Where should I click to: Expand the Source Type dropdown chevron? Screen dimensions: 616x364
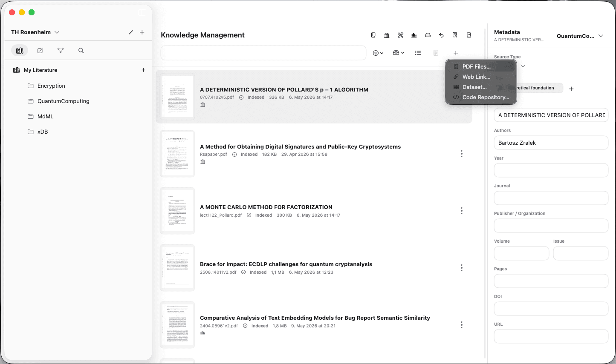click(523, 66)
